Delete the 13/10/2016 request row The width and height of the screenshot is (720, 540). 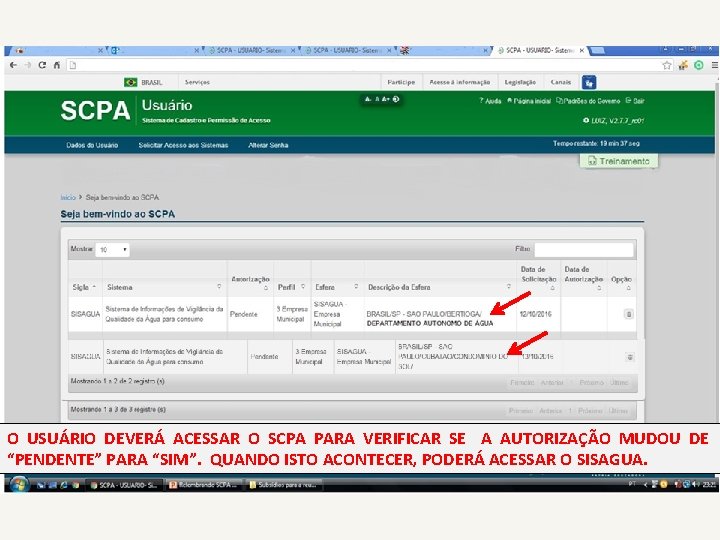[x=630, y=357]
